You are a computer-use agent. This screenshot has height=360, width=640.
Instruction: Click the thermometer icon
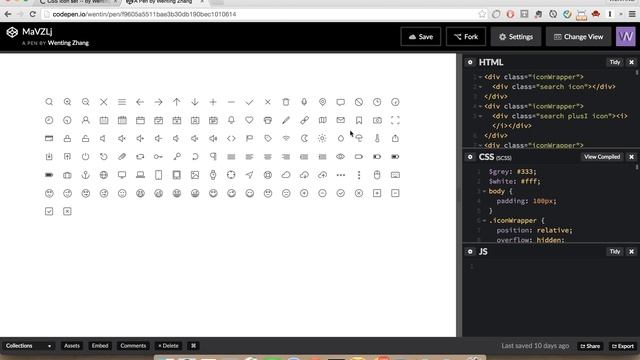377,138
